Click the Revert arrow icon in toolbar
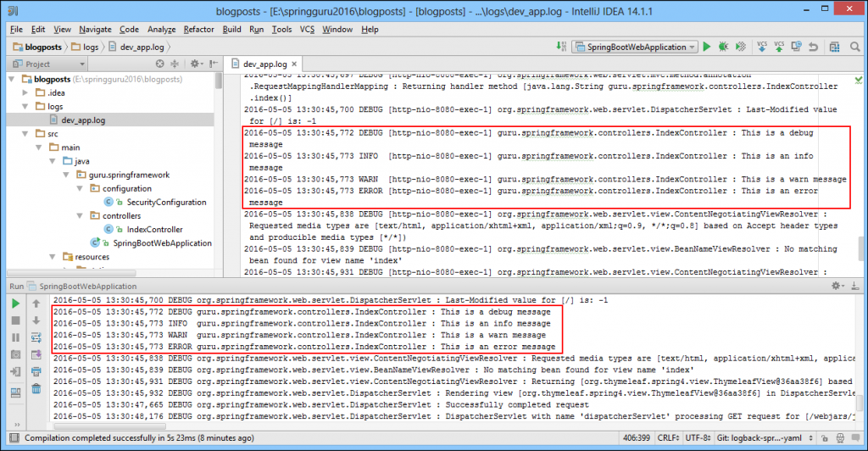 (x=813, y=47)
